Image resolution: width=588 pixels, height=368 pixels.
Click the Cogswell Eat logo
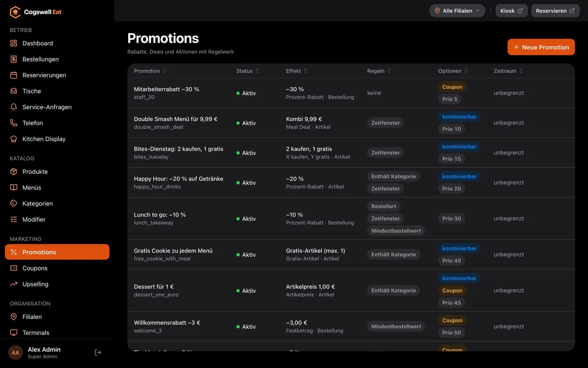pyautogui.click(x=35, y=12)
